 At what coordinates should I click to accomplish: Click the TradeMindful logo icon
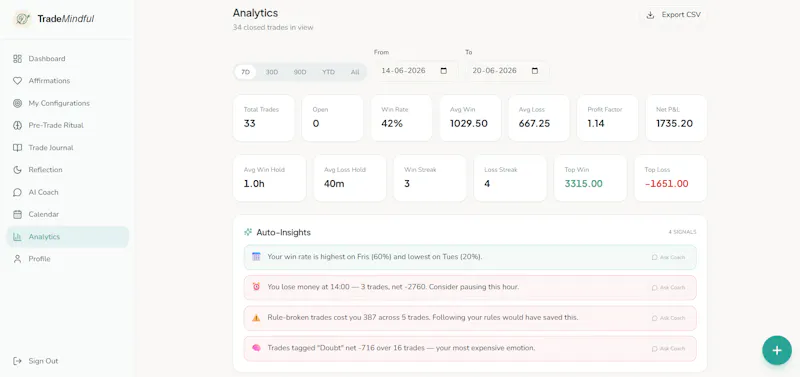pos(22,19)
